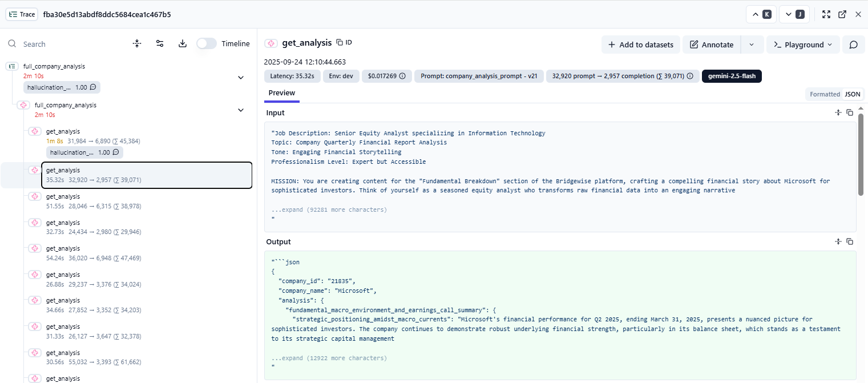Click the trace ID text in header
Viewport: 868px width, 383px height.
coord(107,14)
